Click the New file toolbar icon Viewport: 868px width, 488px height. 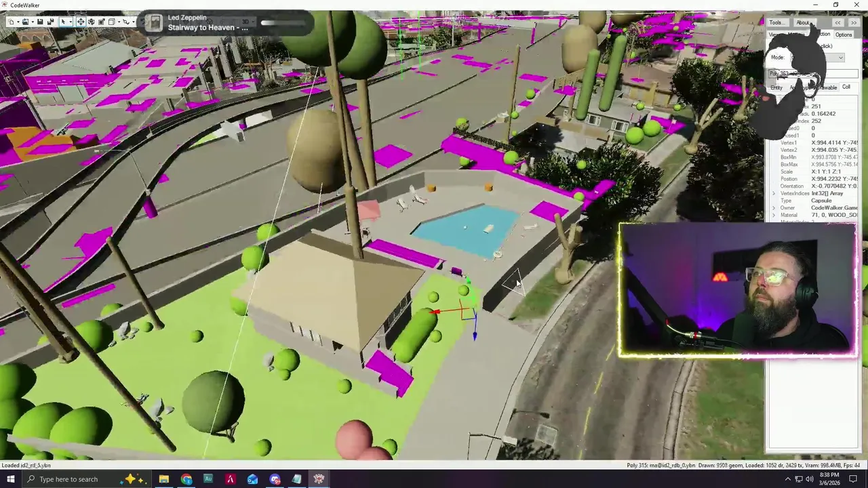[12, 22]
